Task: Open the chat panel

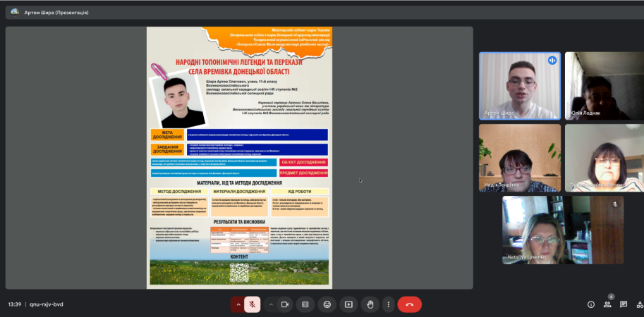Action: (x=624, y=304)
